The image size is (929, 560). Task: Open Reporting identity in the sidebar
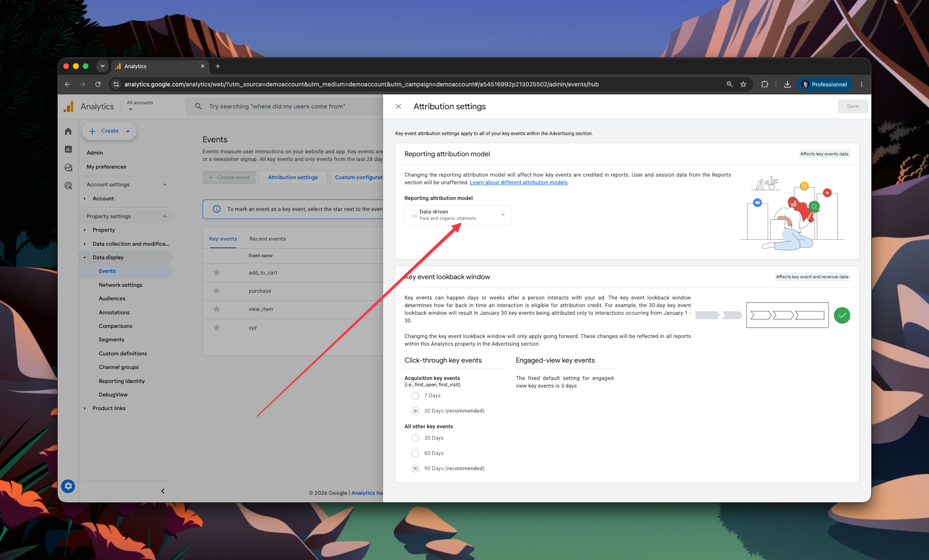pos(122,381)
